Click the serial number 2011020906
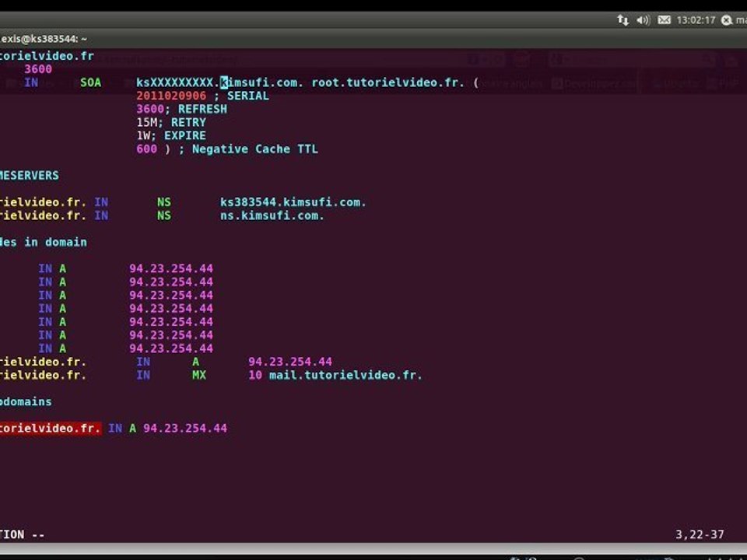This screenshot has width=747, height=560. (171, 96)
